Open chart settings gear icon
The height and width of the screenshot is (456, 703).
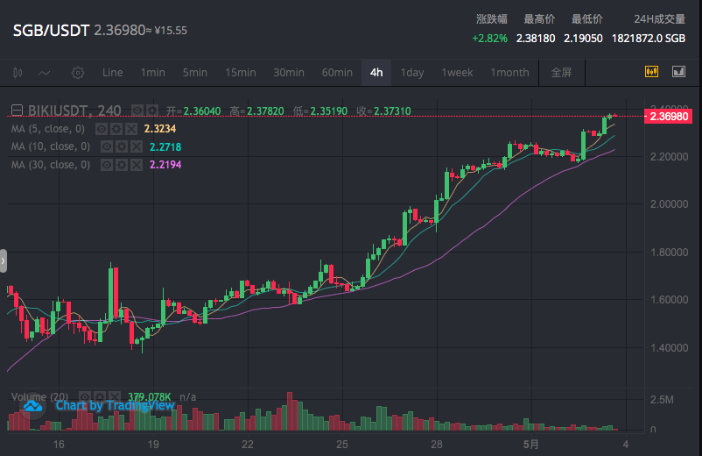78,73
